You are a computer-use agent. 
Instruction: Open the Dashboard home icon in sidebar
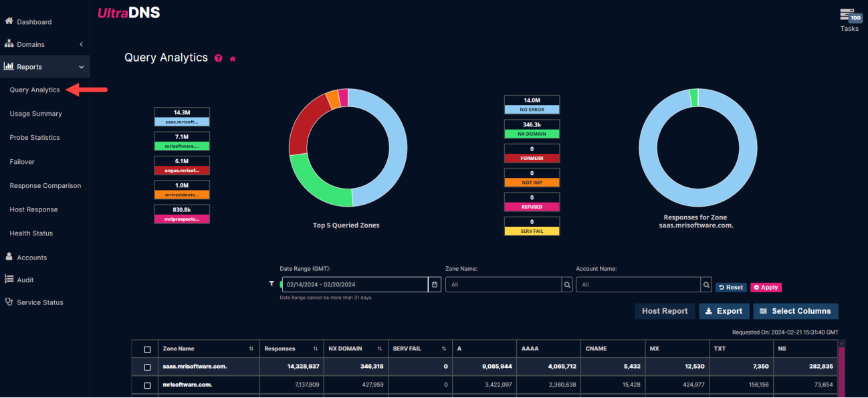[9, 21]
